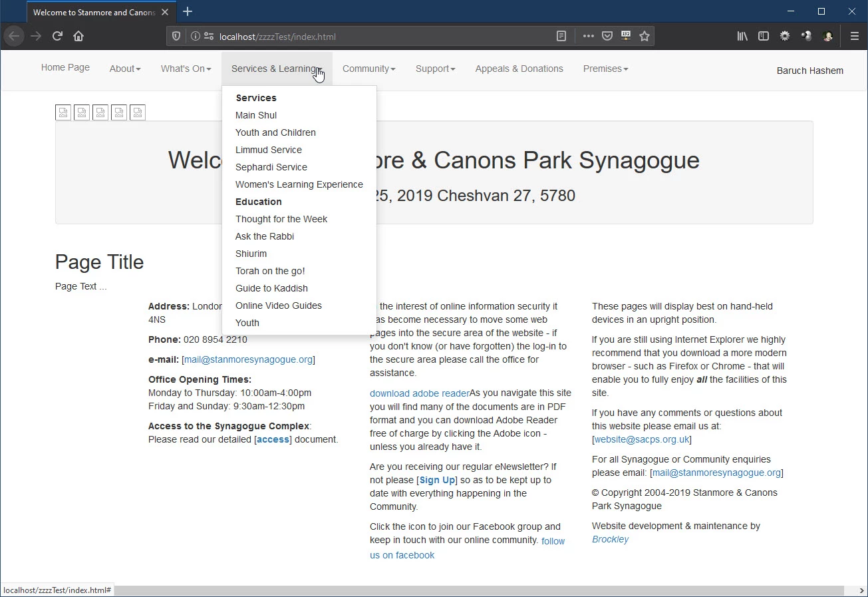Viewport: 868px width, 597px height.
Task: Click download adobe reader link
Action: (x=420, y=393)
